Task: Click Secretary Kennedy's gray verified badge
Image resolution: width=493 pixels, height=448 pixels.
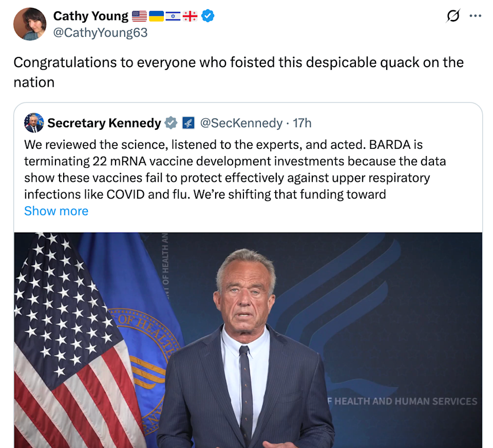Action: click(x=170, y=123)
